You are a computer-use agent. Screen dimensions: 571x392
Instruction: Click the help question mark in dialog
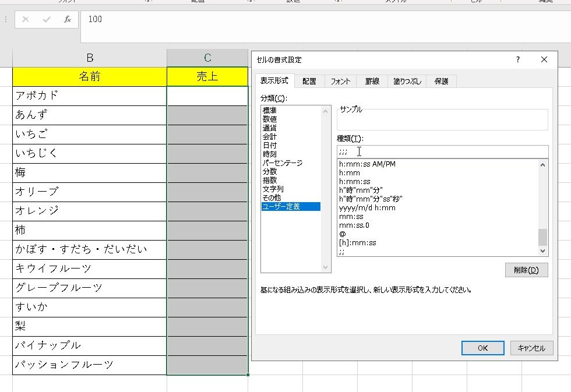pos(517,59)
